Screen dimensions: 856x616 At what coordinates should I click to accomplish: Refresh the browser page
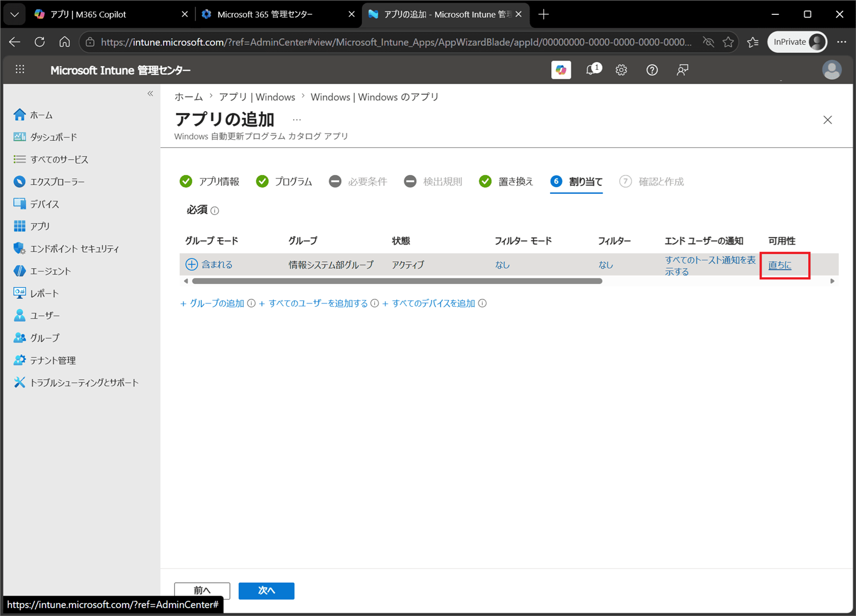pos(39,42)
